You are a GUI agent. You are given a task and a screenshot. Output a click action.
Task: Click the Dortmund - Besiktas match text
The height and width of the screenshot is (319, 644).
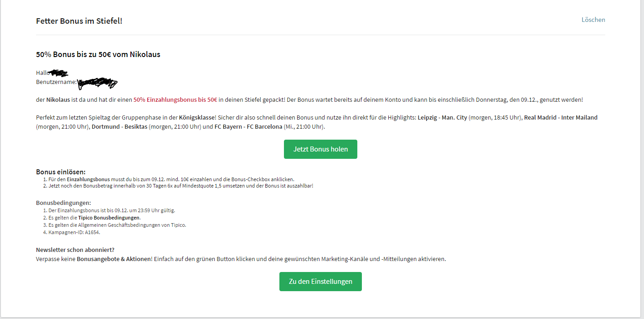pos(119,126)
